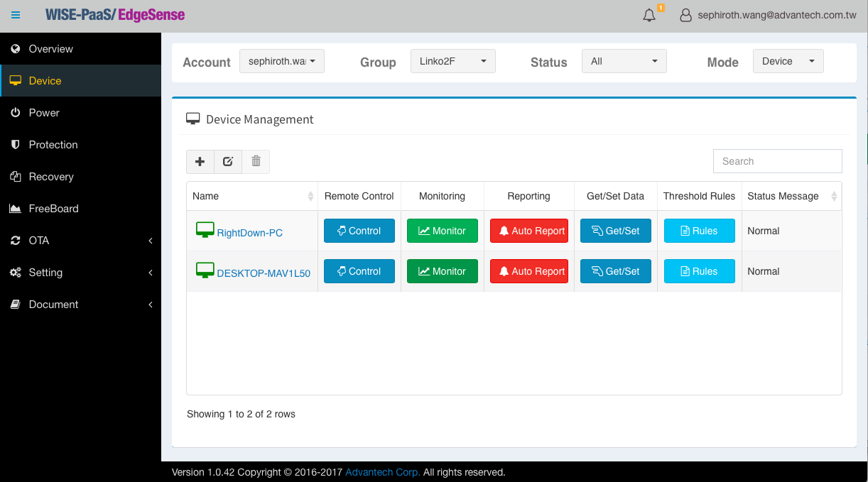Open the notification bell
The image size is (868, 482).
649,15
